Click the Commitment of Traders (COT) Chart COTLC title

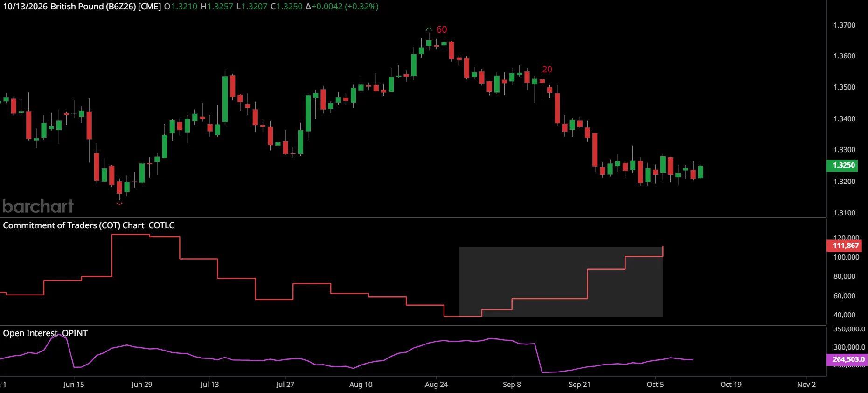[x=89, y=225]
